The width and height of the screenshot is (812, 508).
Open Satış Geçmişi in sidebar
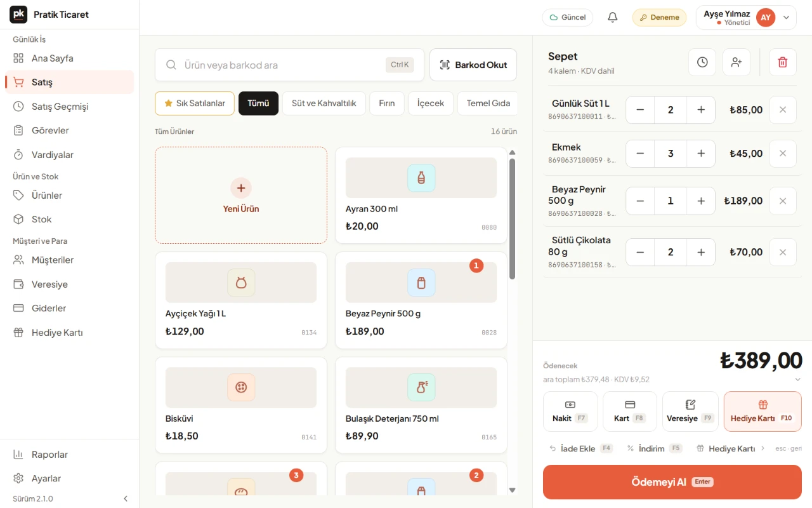point(70,107)
